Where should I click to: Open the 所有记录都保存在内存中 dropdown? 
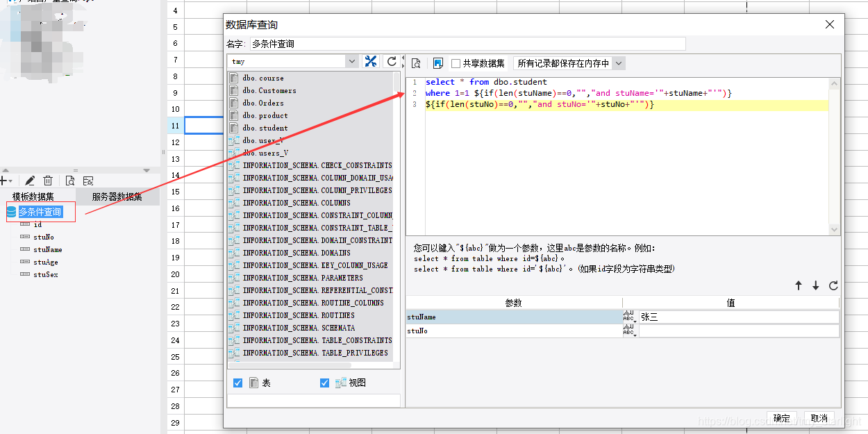tap(619, 63)
